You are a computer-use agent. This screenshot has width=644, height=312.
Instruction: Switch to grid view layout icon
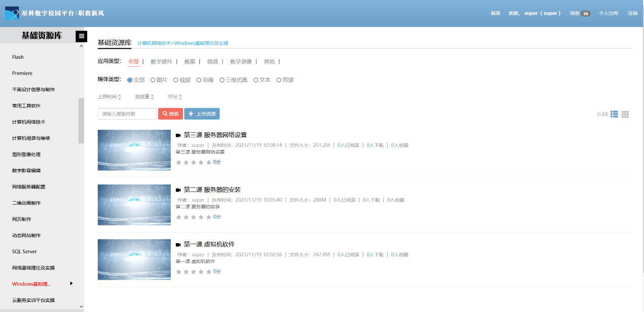[x=625, y=114]
